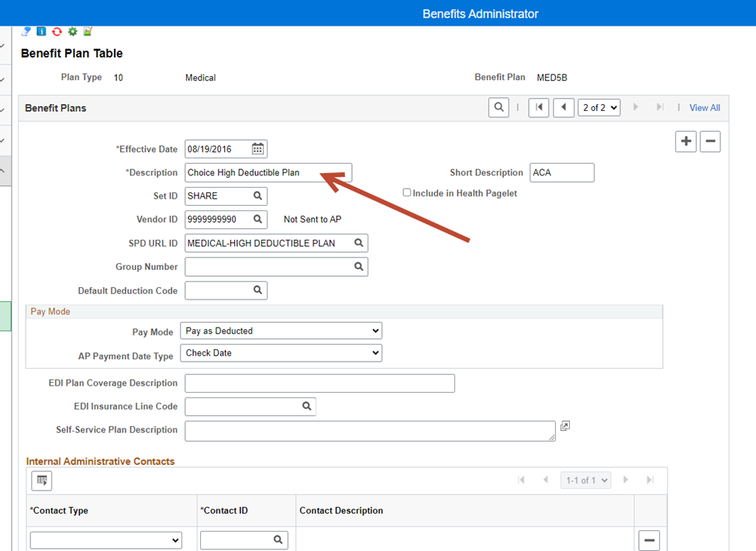The height and width of the screenshot is (551, 756).
Task: Look up Vendor ID with magnifier
Action: point(258,220)
